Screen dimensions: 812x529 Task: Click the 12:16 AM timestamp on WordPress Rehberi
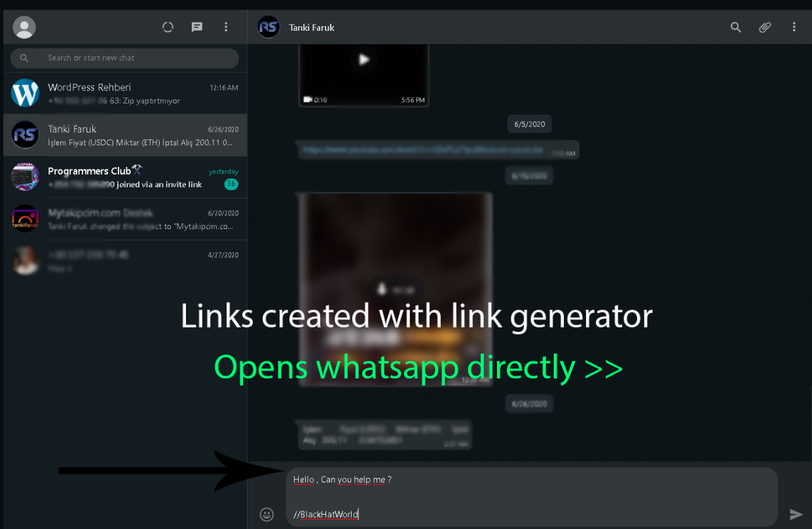point(224,87)
